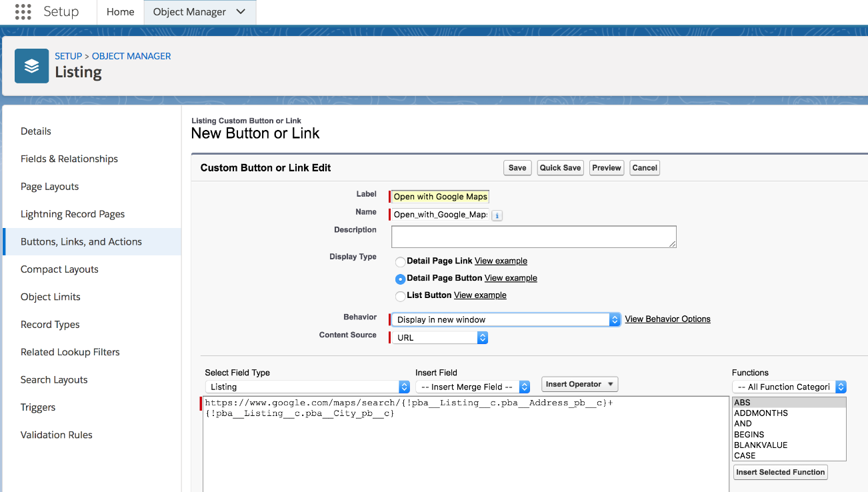Select the Detail Page Link display type
868x492 pixels.
pyautogui.click(x=400, y=262)
